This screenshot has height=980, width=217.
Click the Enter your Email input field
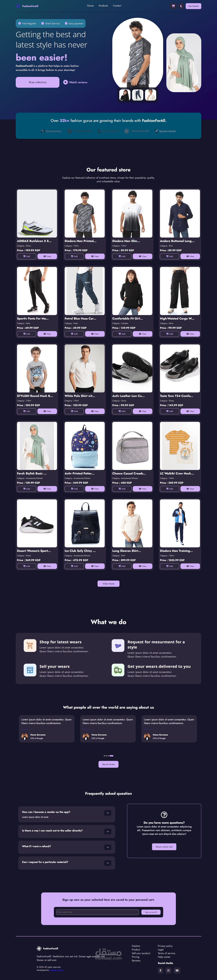coord(98,912)
